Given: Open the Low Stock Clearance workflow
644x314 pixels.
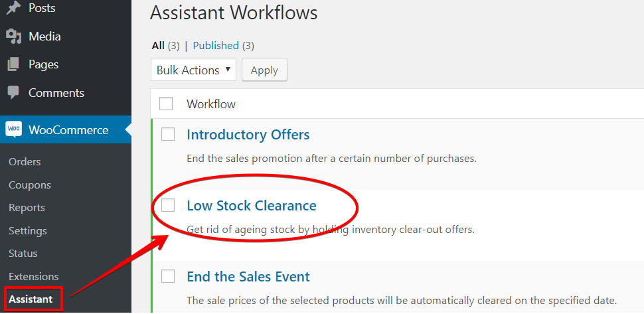Looking at the screenshot, I should tap(252, 205).
